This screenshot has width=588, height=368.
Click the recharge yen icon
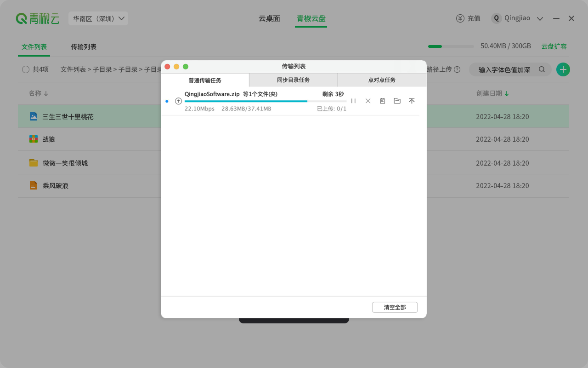coord(460,18)
